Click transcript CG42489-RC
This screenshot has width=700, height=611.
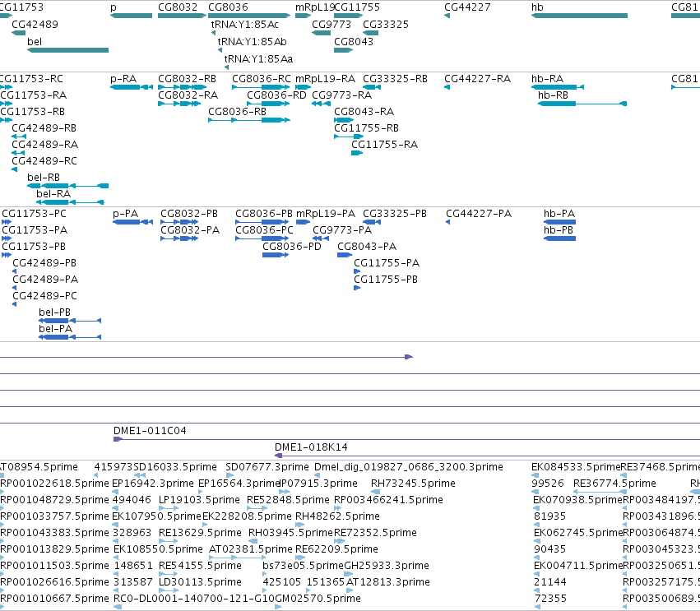(44, 161)
